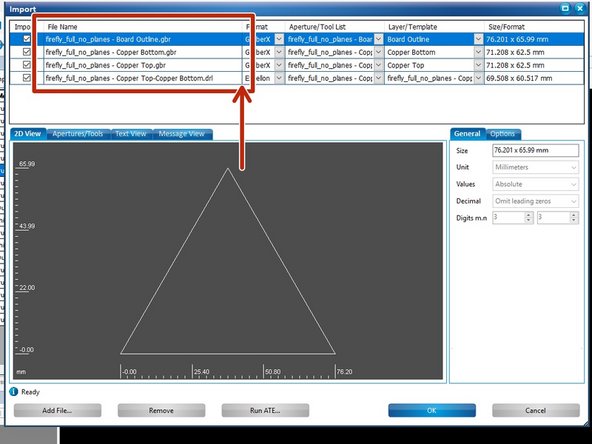The width and height of the screenshot is (592, 444).
Task: Click size cell 76.201 x 65.99 mm in table
Action: tap(534, 39)
